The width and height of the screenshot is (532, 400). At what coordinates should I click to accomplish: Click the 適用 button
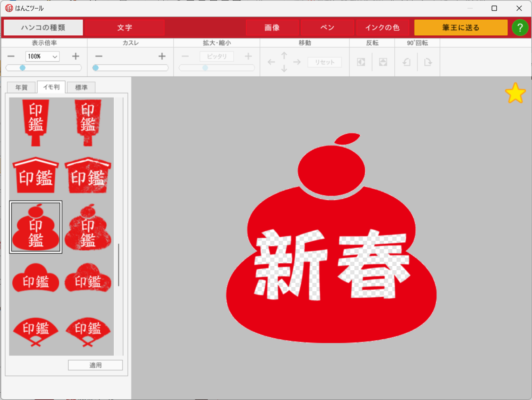tap(95, 365)
